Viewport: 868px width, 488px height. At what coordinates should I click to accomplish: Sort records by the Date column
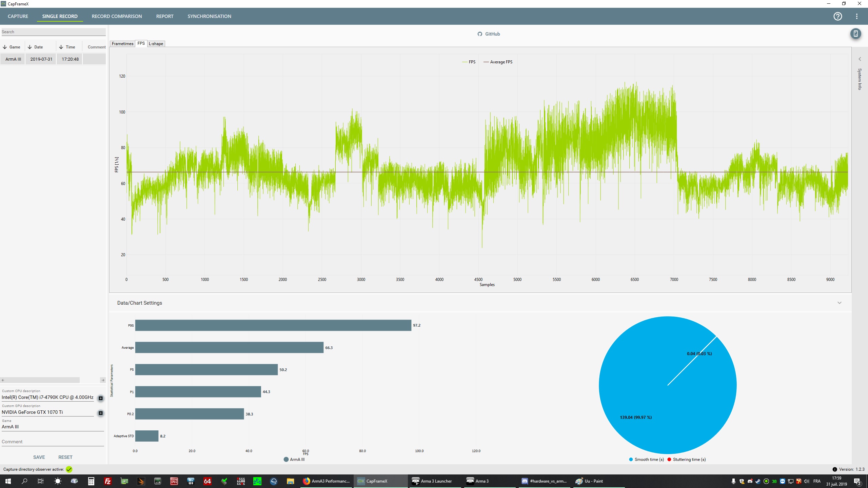(x=38, y=47)
